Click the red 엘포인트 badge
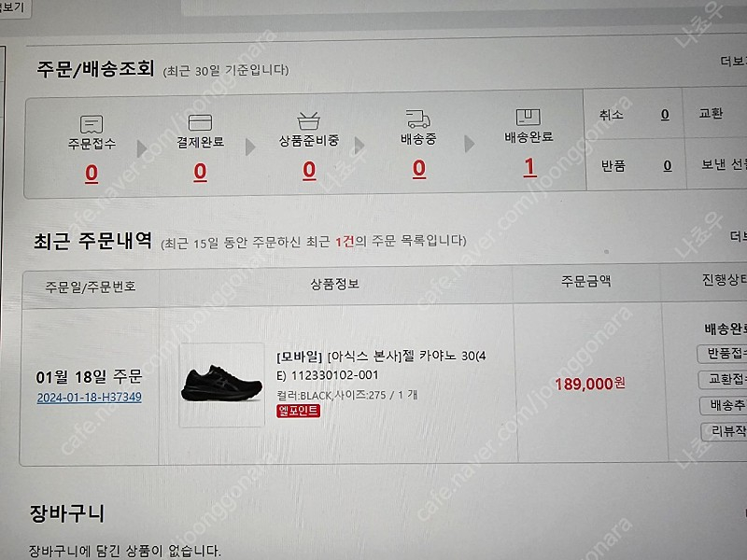This screenshot has height=560, width=747. [x=299, y=411]
